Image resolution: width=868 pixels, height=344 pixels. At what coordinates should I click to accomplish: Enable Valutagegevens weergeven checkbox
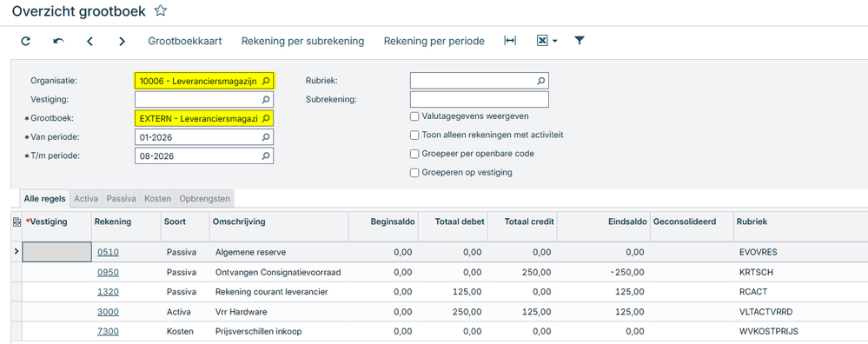pyautogui.click(x=414, y=116)
